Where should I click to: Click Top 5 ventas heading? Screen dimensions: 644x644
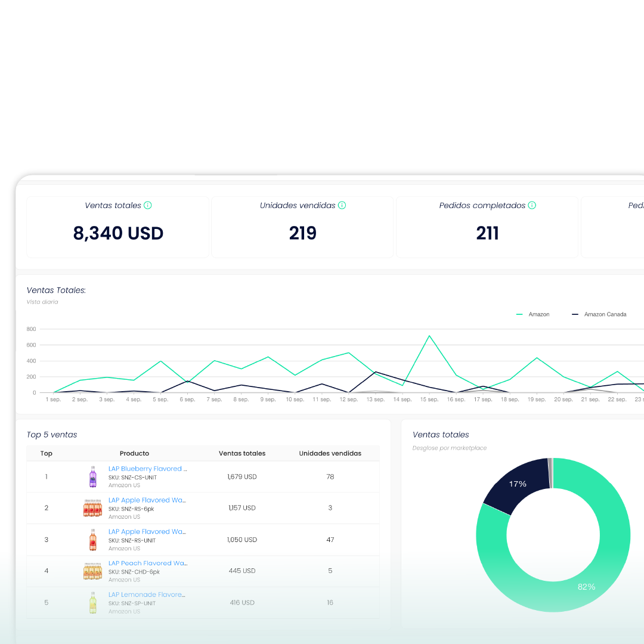pos(52,435)
